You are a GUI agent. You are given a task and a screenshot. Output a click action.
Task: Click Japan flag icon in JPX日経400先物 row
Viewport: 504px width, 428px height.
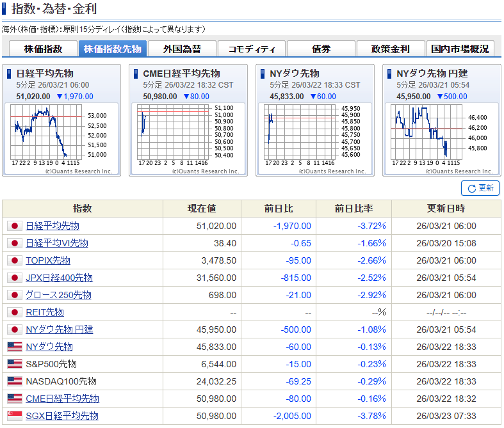coord(15,278)
